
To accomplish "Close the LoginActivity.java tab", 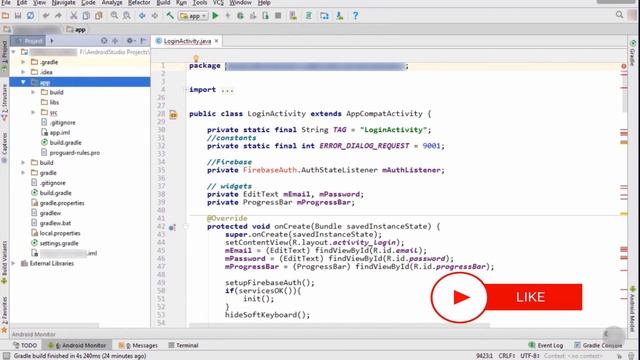I will point(216,41).
